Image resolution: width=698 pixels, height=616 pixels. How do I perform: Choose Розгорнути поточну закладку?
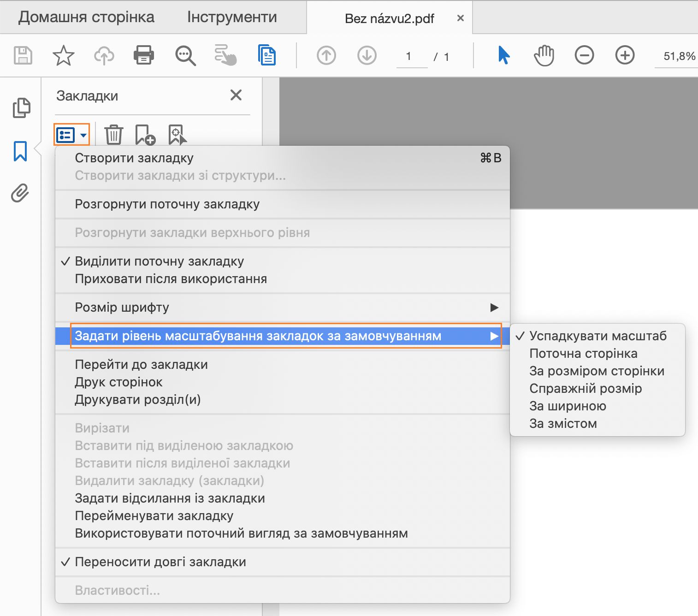pos(282,204)
